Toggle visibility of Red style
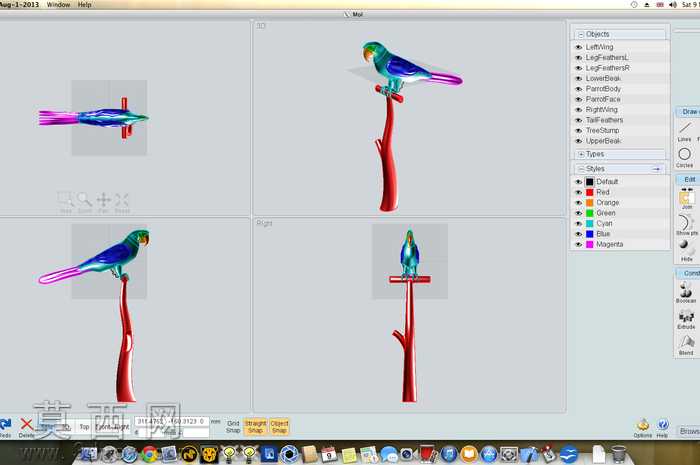This screenshot has height=465, width=700. pyautogui.click(x=579, y=192)
